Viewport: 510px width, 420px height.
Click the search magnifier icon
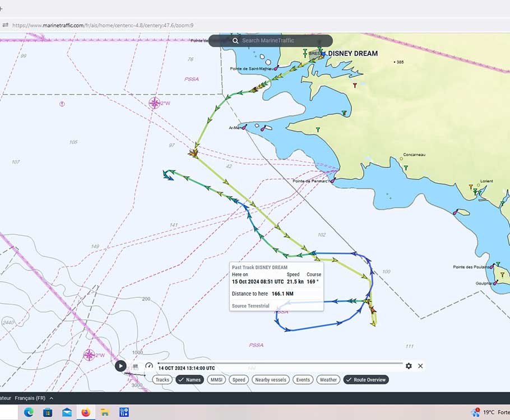point(235,41)
